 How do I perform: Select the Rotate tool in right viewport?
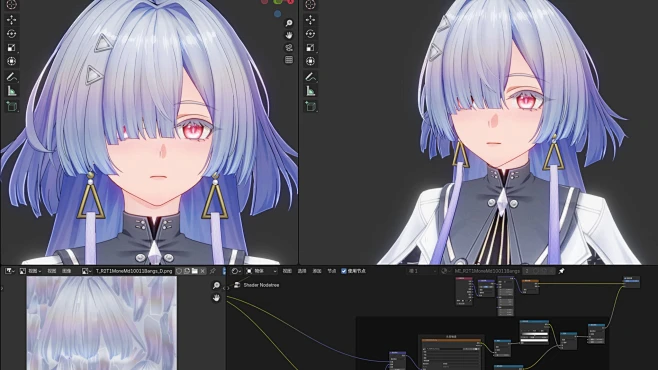[x=310, y=34]
